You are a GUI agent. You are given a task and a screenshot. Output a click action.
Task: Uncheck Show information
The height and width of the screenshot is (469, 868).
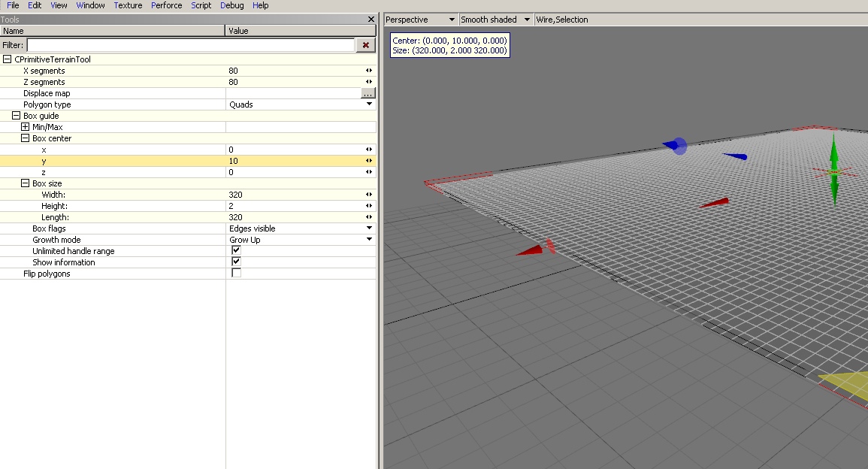pos(237,262)
